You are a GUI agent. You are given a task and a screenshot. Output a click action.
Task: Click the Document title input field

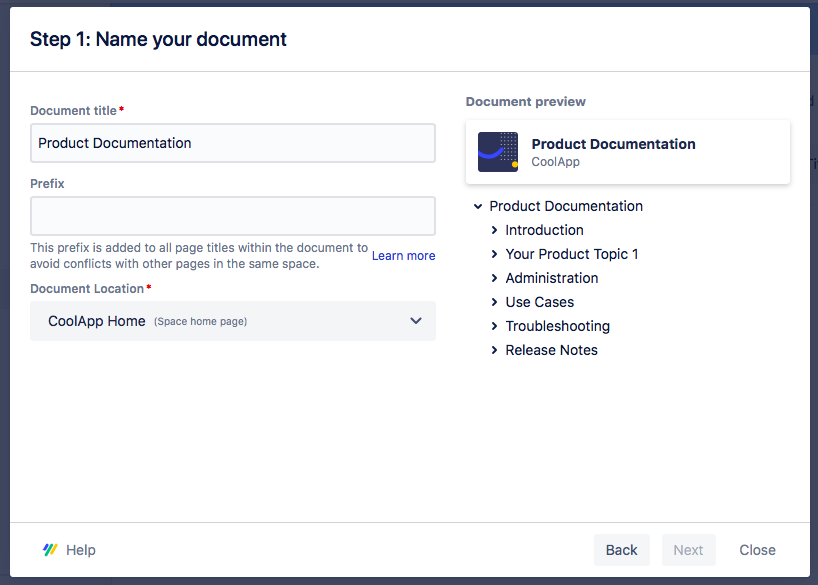coord(232,143)
